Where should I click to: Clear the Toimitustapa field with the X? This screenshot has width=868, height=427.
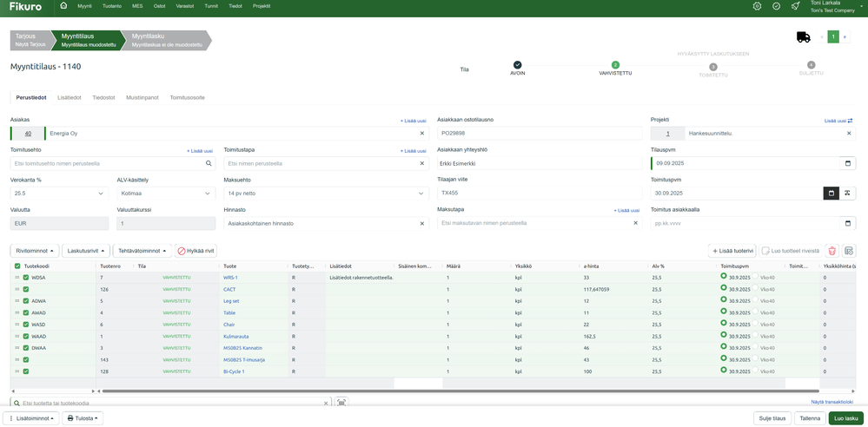(x=421, y=164)
